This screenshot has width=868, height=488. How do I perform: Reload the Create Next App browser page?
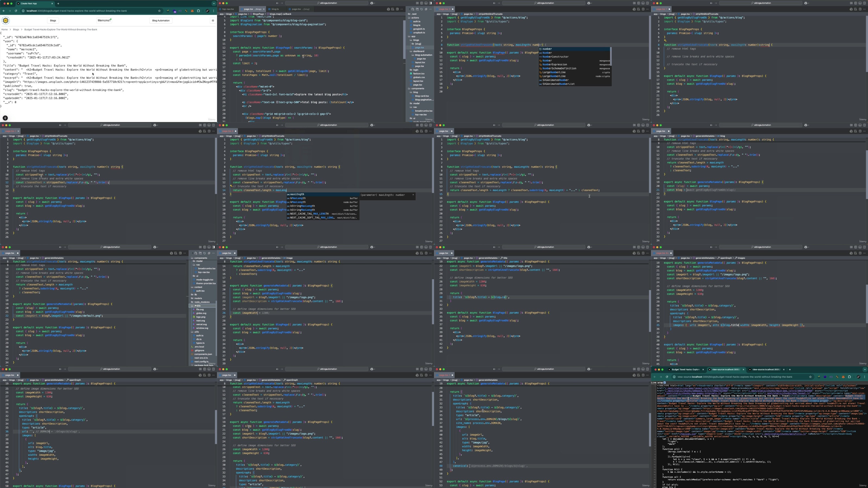pyautogui.click(x=16, y=11)
